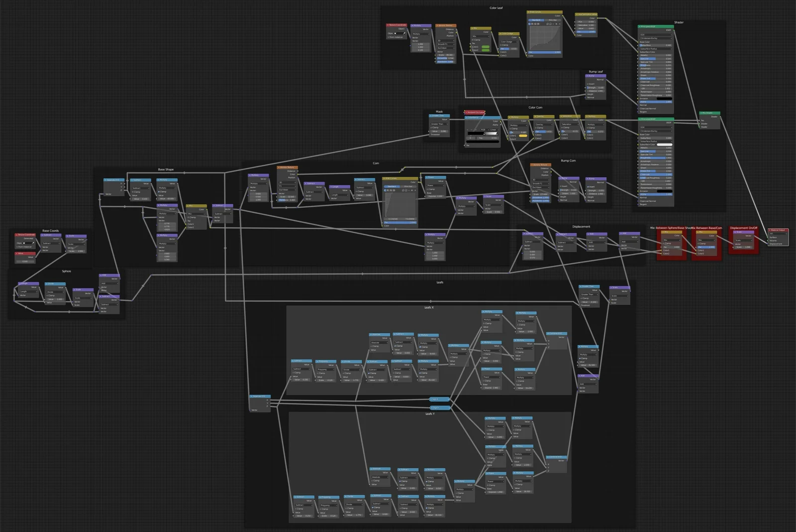Click the C combined channel icon on Com curve node
The width and height of the screenshot is (796, 532).
[385, 190]
